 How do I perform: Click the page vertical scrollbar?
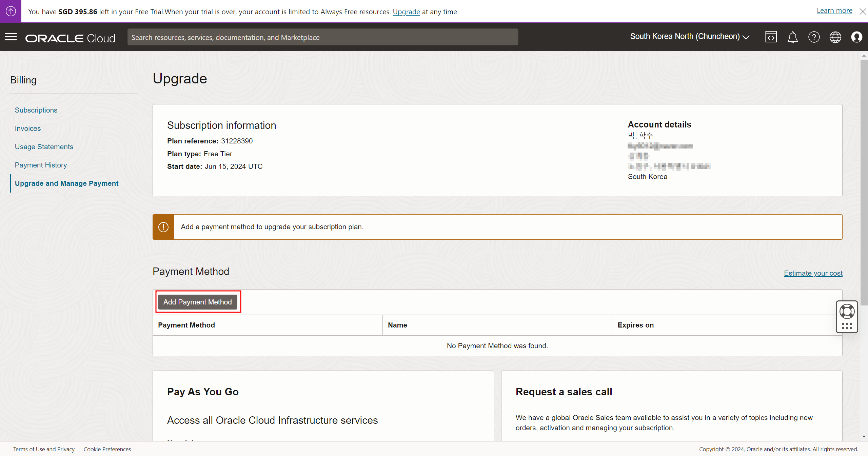[x=864, y=183]
